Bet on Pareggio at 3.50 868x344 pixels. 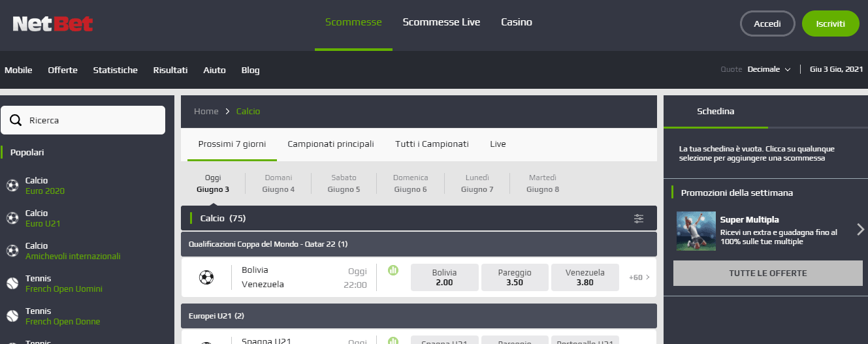tap(515, 277)
